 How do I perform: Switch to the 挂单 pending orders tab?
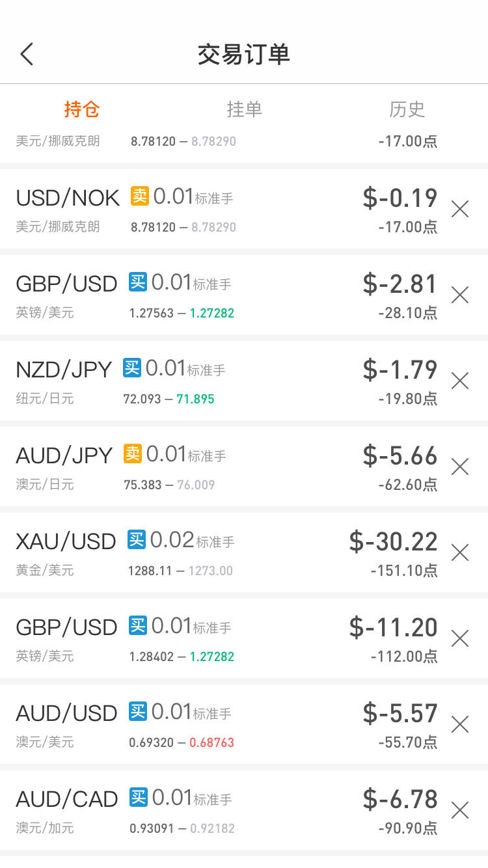click(244, 109)
